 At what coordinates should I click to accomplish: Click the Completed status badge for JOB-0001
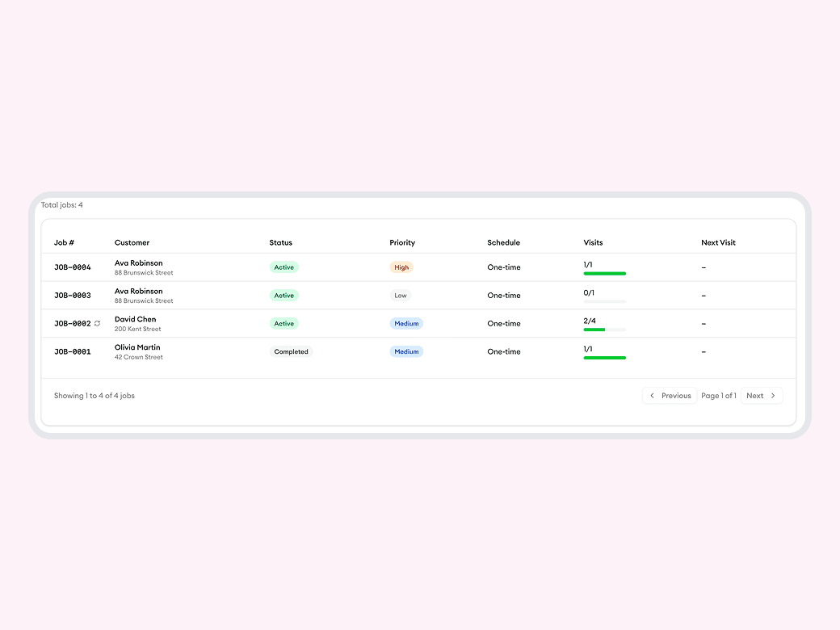290,351
